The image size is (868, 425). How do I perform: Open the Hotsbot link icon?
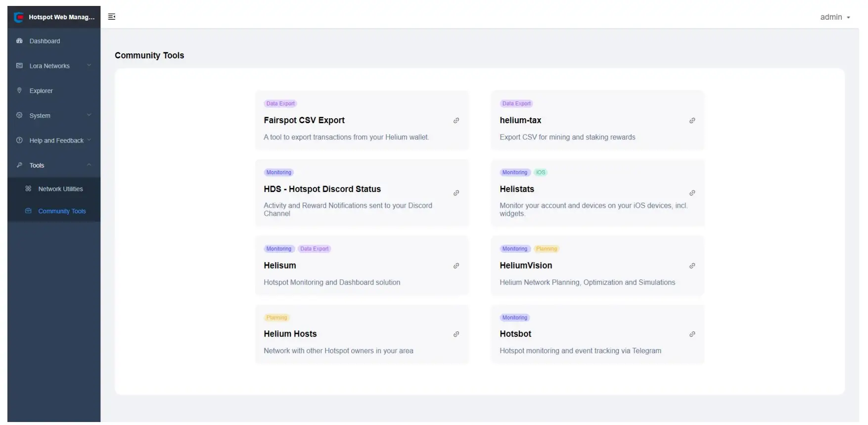pyautogui.click(x=692, y=334)
